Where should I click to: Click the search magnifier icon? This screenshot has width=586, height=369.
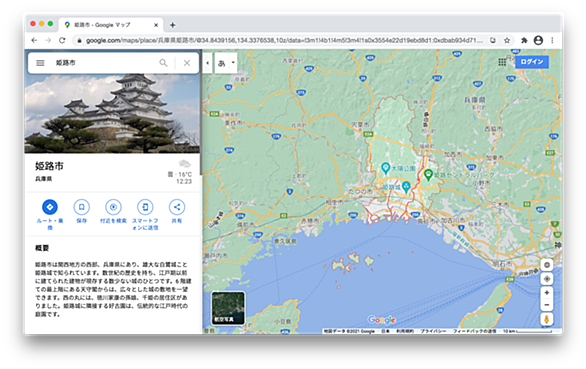tap(163, 63)
